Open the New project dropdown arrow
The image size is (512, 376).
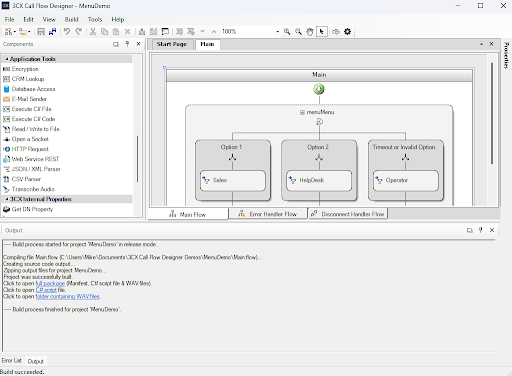click(15, 32)
